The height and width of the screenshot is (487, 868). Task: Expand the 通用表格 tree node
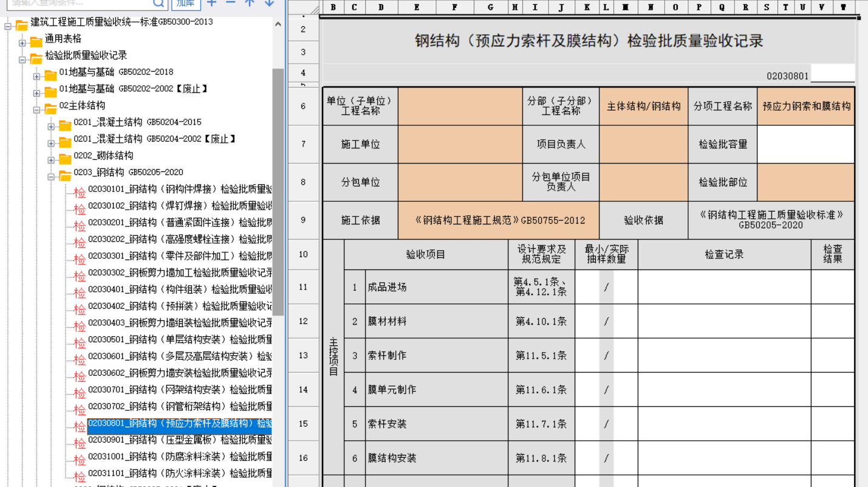[x=22, y=43]
